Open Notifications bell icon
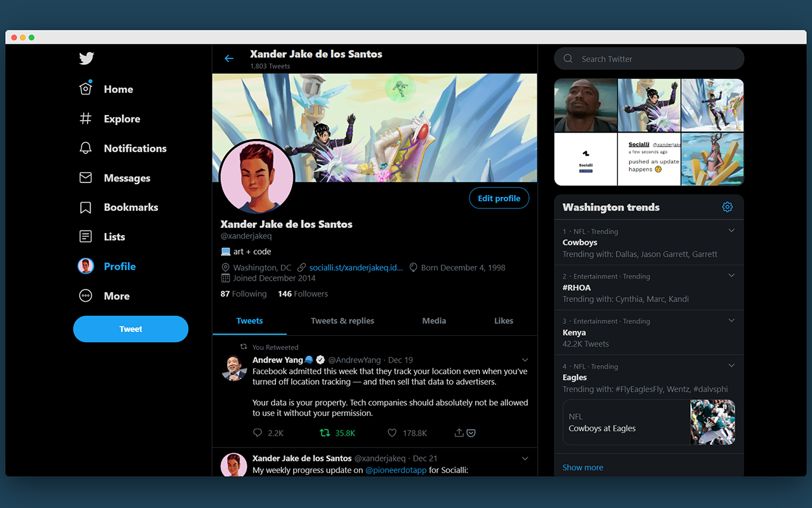Viewport: 812px width, 508px height. (x=86, y=148)
